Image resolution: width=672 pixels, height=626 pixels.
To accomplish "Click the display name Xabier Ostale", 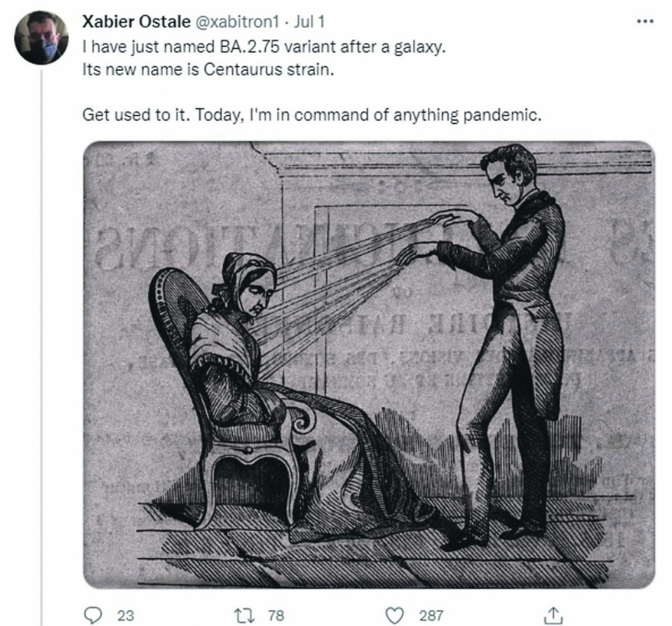I will [137, 22].
